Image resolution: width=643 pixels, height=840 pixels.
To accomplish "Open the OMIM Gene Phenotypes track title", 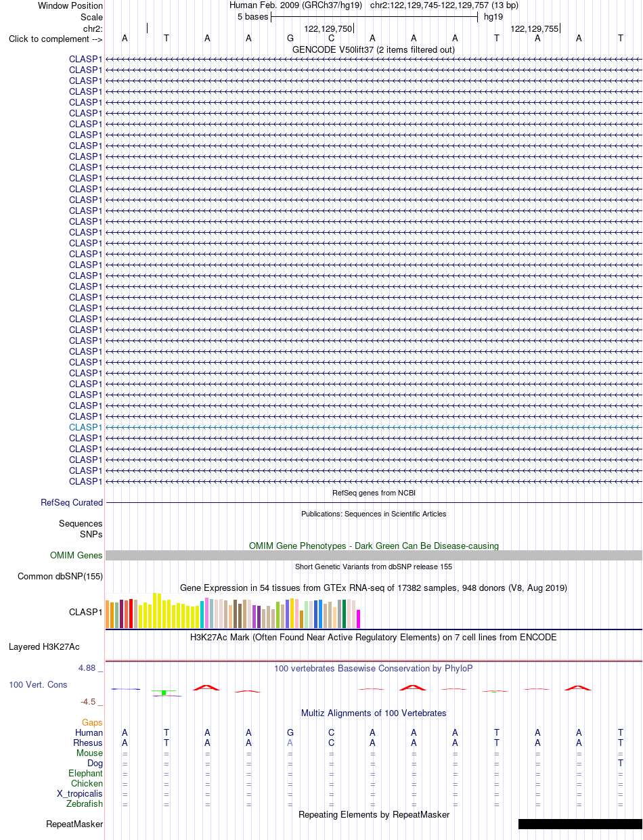I will [374, 546].
